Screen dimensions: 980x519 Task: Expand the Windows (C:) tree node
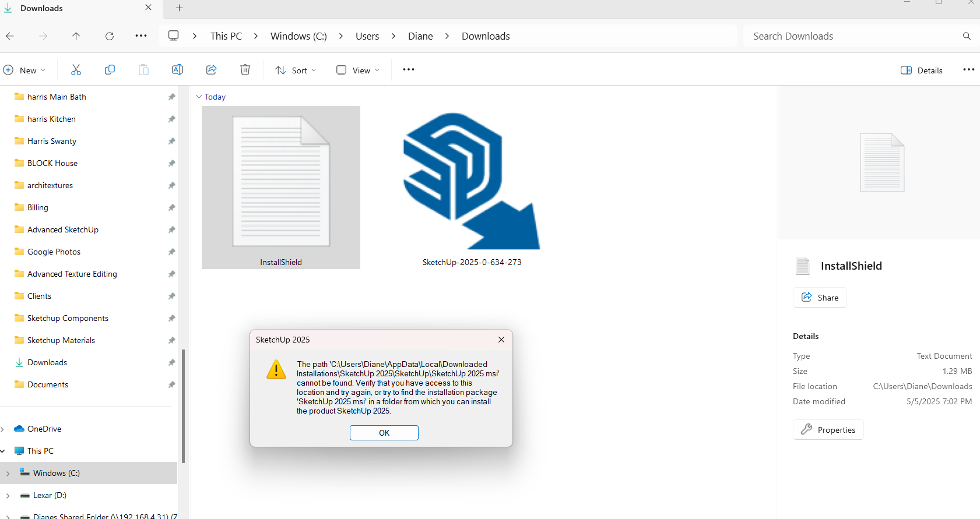[x=8, y=474]
